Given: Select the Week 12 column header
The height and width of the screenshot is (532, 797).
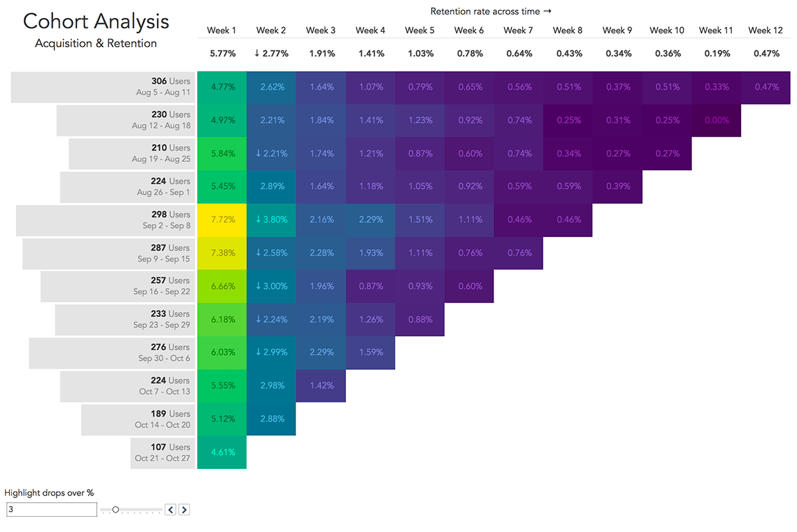Looking at the screenshot, I should click(765, 30).
